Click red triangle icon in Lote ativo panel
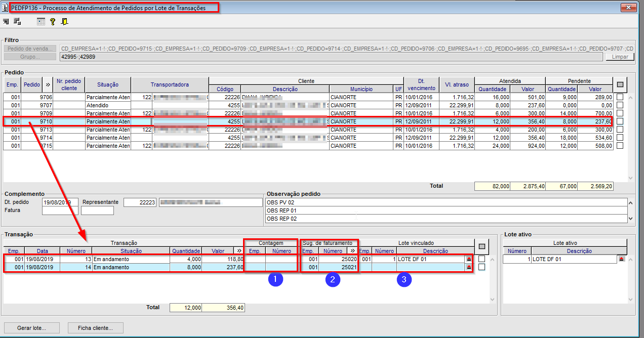This screenshot has height=338, width=644. pos(621,259)
